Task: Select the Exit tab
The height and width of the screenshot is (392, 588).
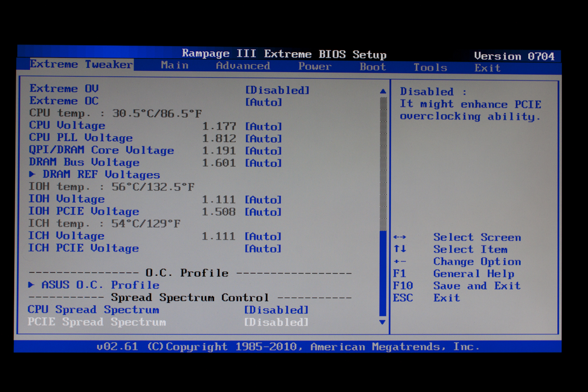Action: tap(487, 68)
